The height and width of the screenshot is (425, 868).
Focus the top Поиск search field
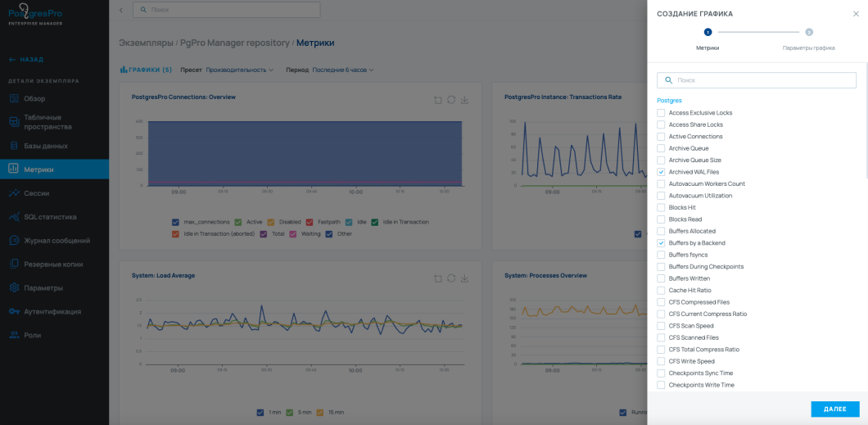pyautogui.click(x=226, y=10)
